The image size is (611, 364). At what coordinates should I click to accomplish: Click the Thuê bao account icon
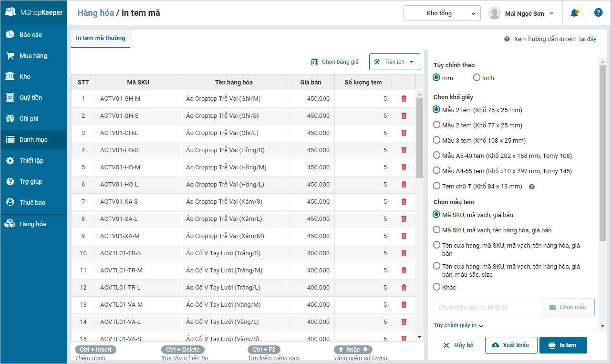(x=10, y=202)
